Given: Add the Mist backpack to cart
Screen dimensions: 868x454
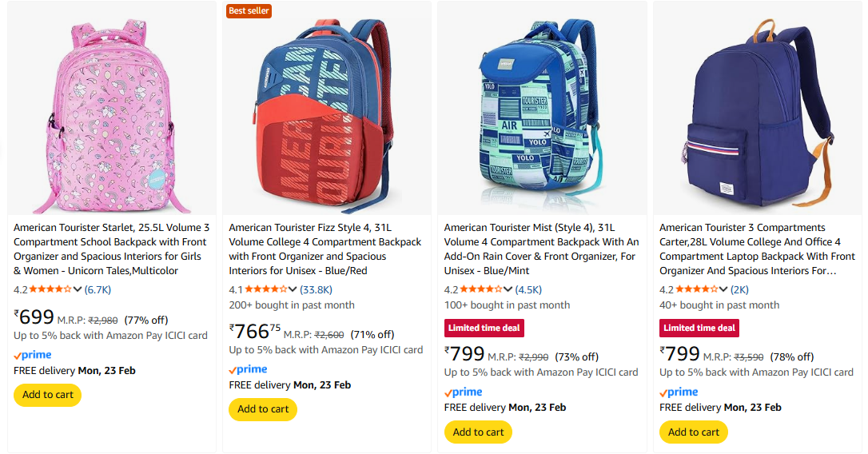Looking at the screenshot, I should 478,432.
